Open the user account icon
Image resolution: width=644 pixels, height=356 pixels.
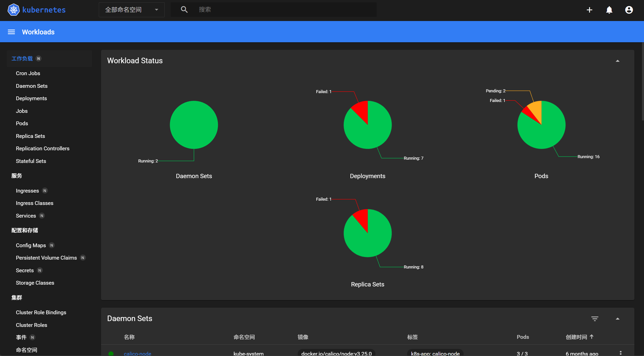coord(629,10)
